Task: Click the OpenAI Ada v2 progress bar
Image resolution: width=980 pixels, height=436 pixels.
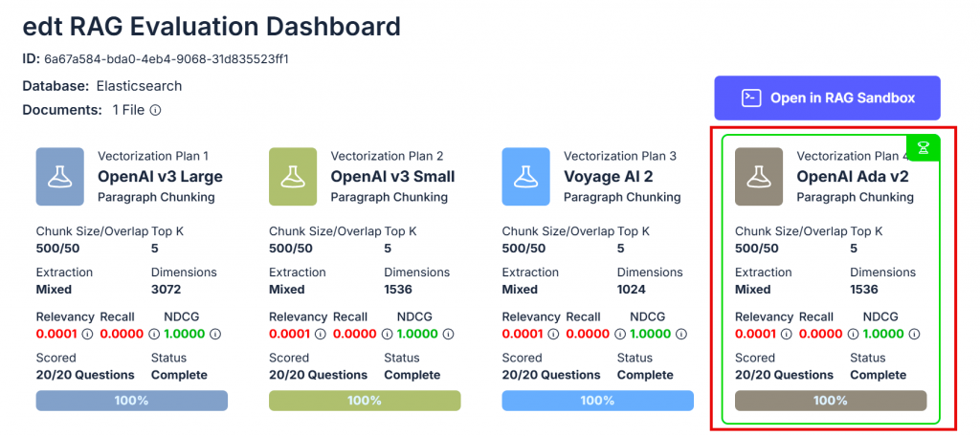Action: [x=831, y=401]
